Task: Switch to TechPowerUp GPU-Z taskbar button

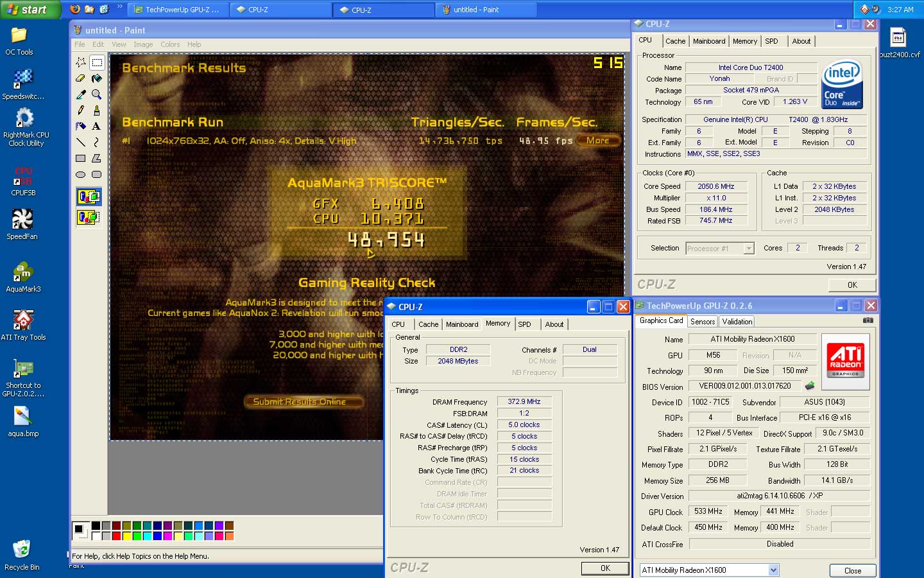Action: click(x=178, y=10)
